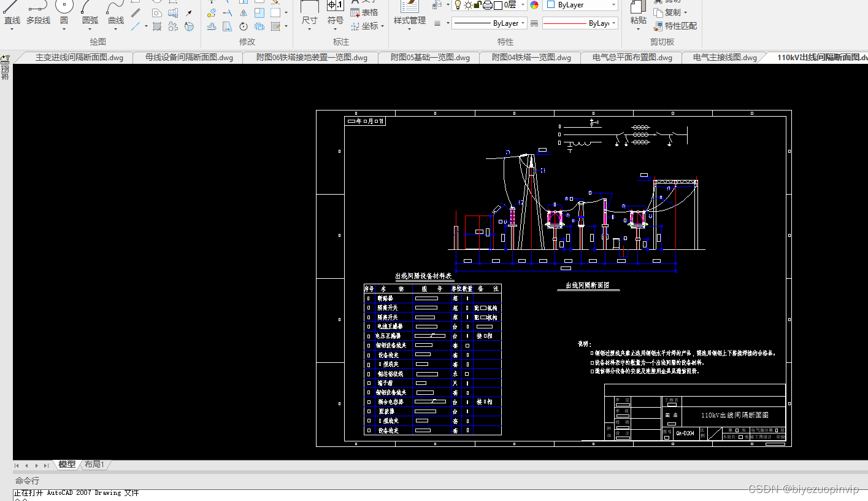Toggle layer plot printer icon

click(x=487, y=5)
